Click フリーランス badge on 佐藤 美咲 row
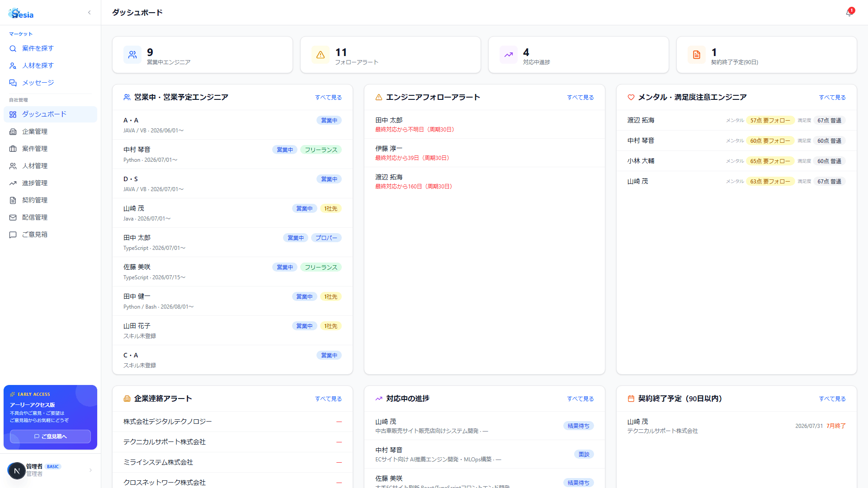The image size is (868, 488). pyautogui.click(x=321, y=267)
